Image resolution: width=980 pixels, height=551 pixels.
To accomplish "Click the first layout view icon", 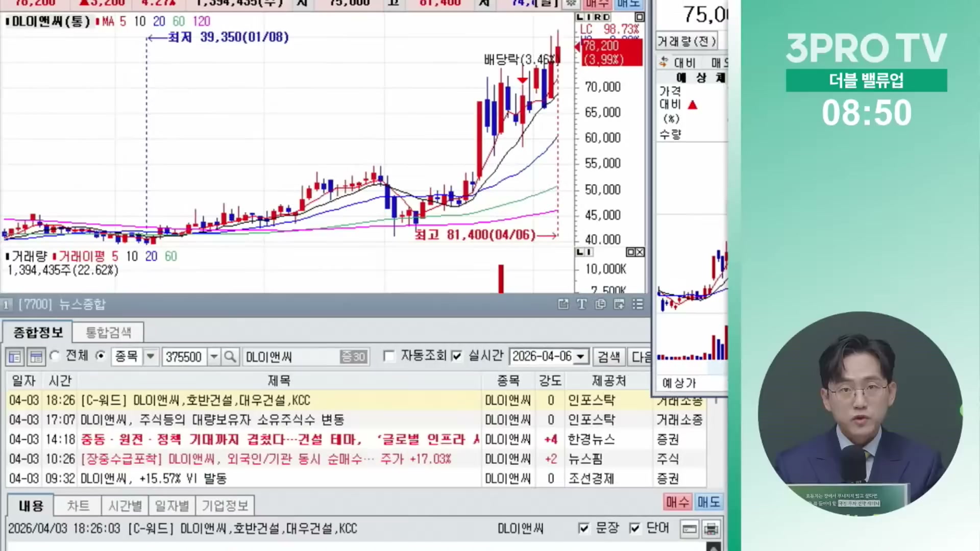I will point(15,357).
